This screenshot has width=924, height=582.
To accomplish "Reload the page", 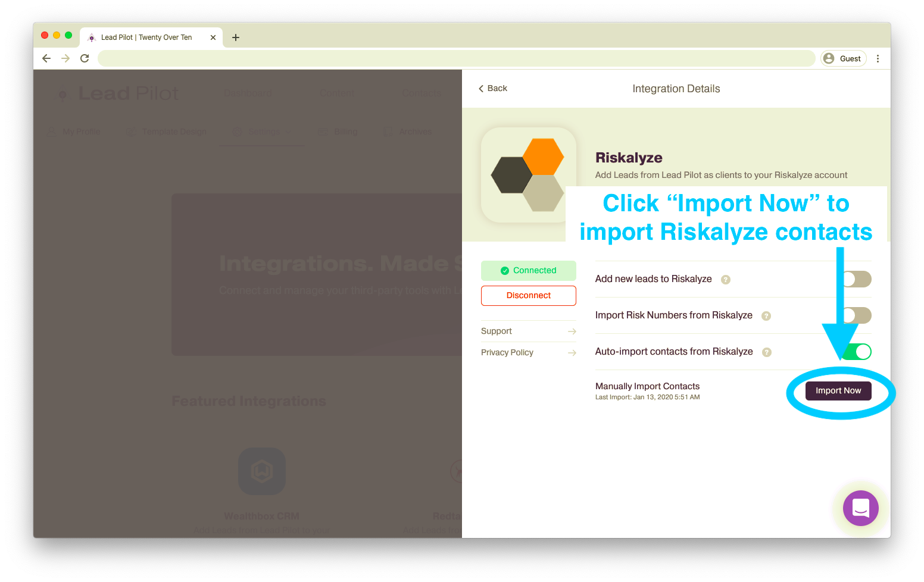I will pos(85,58).
